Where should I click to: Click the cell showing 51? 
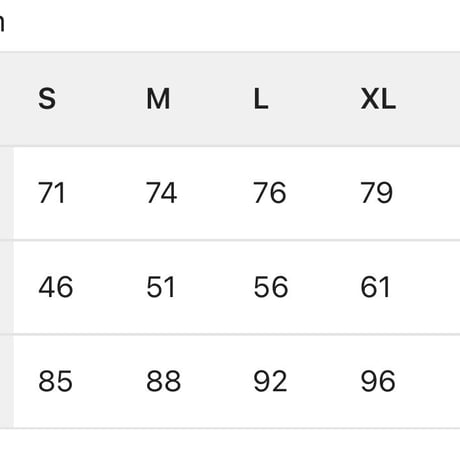(161, 287)
